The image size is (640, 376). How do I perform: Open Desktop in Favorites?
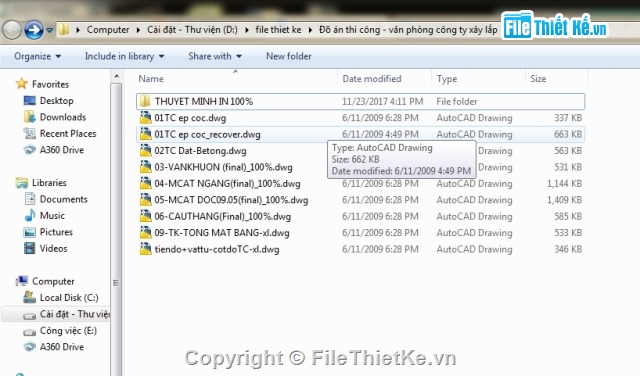pos(56,101)
